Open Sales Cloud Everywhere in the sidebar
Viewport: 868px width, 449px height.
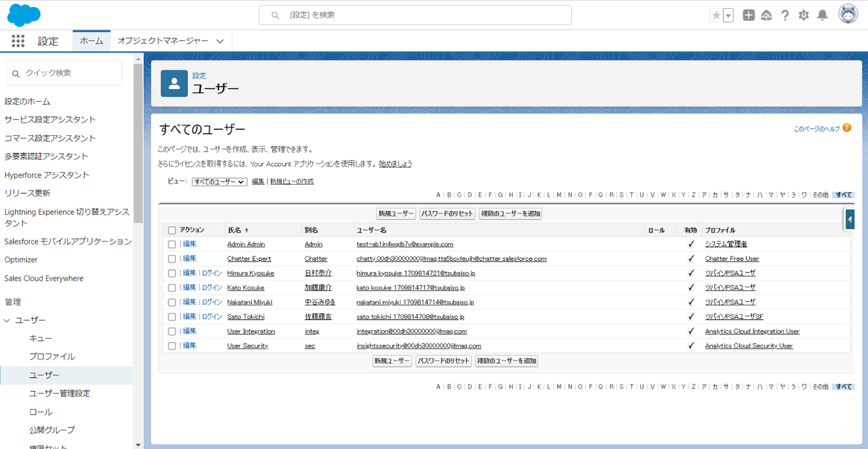44,278
